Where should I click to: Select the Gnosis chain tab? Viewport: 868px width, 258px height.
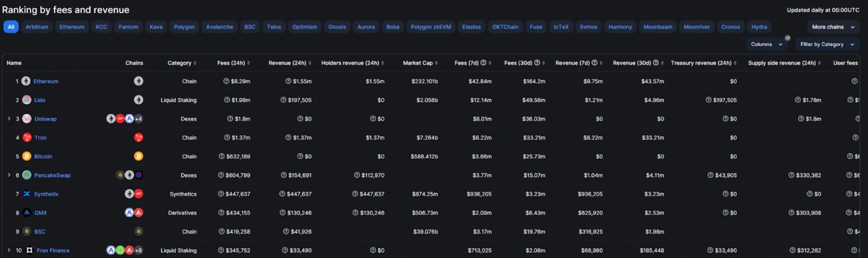pos(337,27)
